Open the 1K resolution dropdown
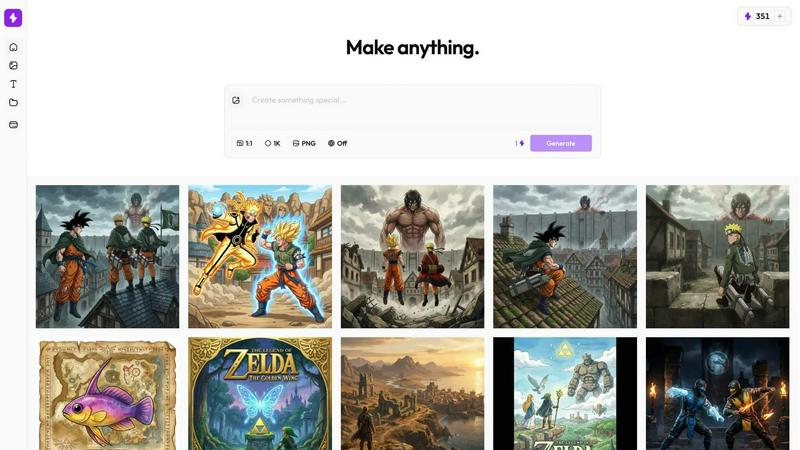 [272, 143]
